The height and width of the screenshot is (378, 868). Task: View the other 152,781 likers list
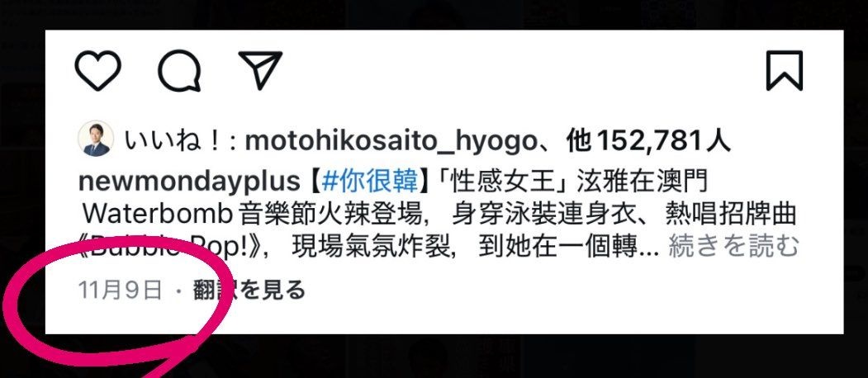click(x=649, y=142)
